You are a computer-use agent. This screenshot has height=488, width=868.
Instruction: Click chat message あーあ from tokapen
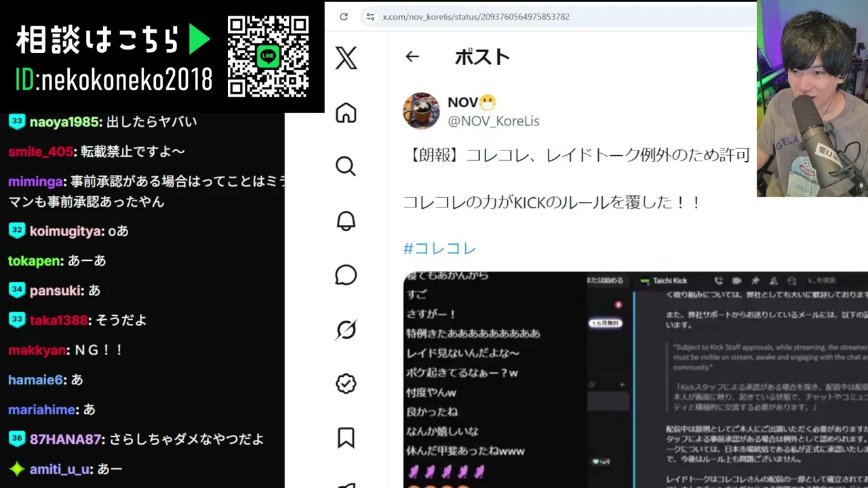87,260
